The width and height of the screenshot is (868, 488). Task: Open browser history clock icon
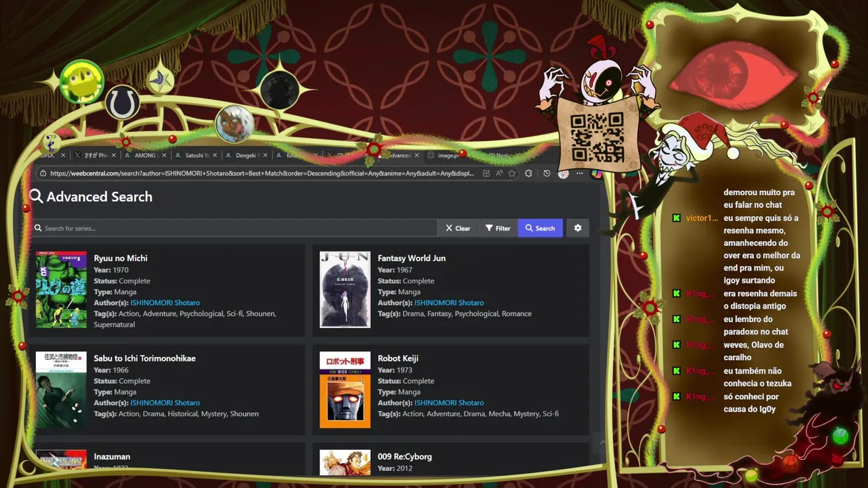pyautogui.click(x=547, y=174)
